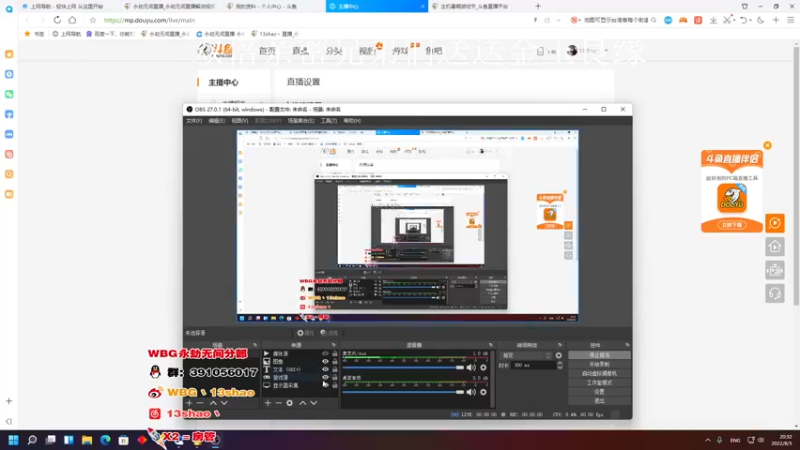The height and width of the screenshot is (450, 800).
Task: Mute the 桌面音频 speaker icon in the mixer
Action: click(471, 392)
